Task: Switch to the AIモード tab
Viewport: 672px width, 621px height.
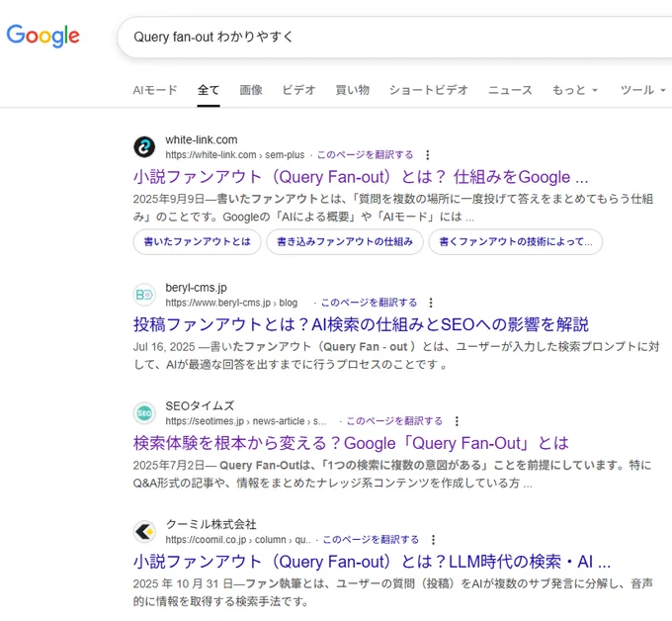Action: pyautogui.click(x=155, y=90)
